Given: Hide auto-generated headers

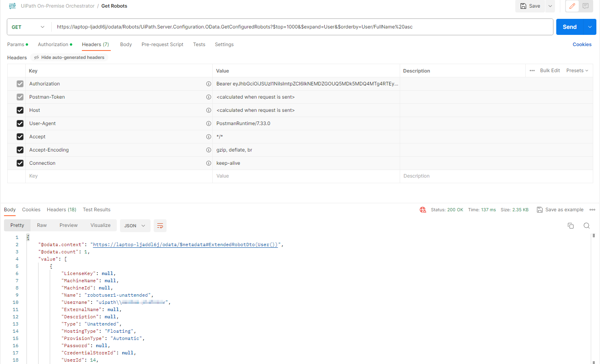Looking at the screenshot, I should tap(69, 57).
